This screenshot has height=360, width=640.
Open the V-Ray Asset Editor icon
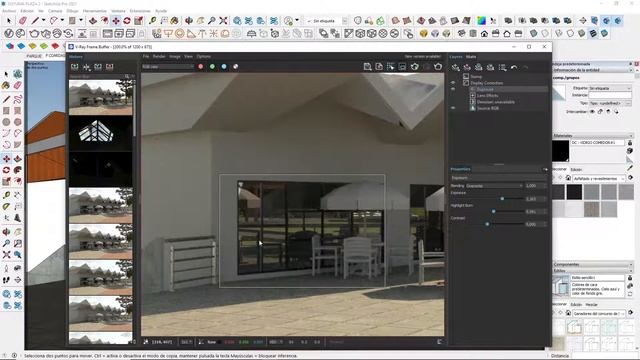pos(9,33)
